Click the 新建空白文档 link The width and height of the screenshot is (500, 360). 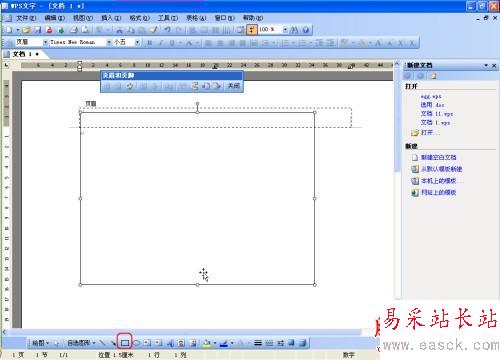coord(438,157)
